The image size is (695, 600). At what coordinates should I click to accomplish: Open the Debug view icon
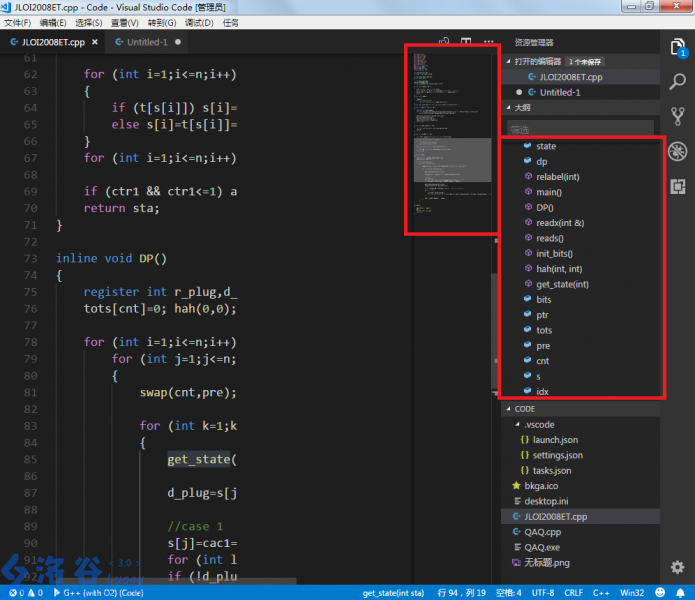point(678,152)
